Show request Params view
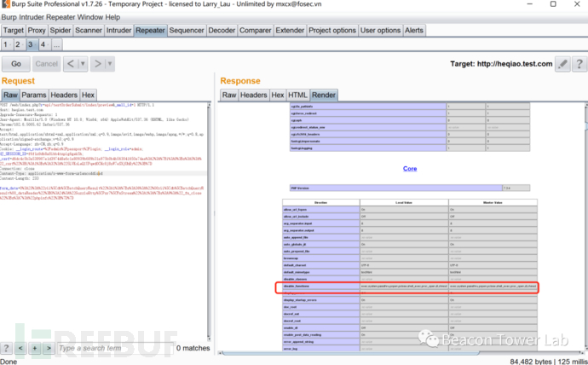This screenshot has width=588, height=365. 34,95
